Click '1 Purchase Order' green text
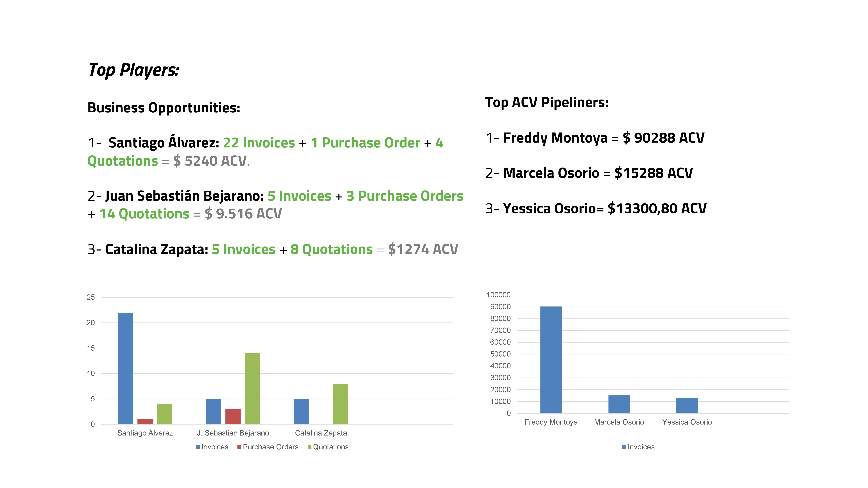Screen dimensions: 868x488 point(365,143)
